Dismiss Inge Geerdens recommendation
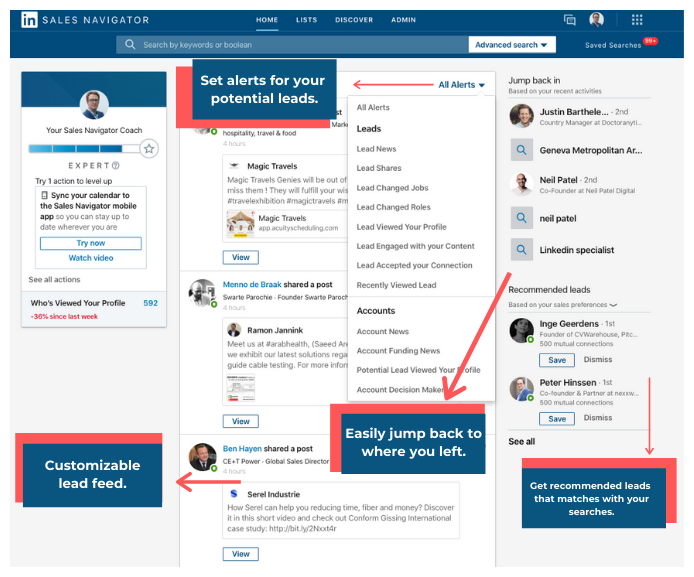The image size is (694, 577). pyautogui.click(x=598, y=359)
